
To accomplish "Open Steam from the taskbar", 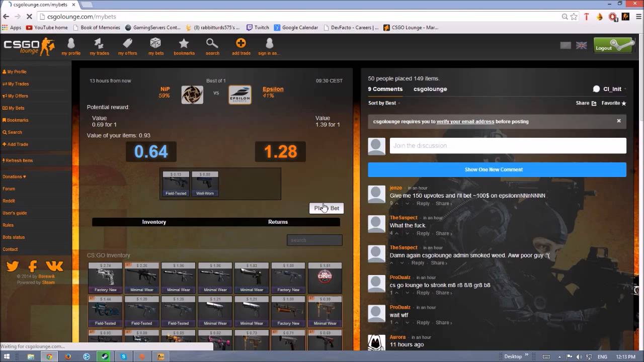I will (105, 356).
